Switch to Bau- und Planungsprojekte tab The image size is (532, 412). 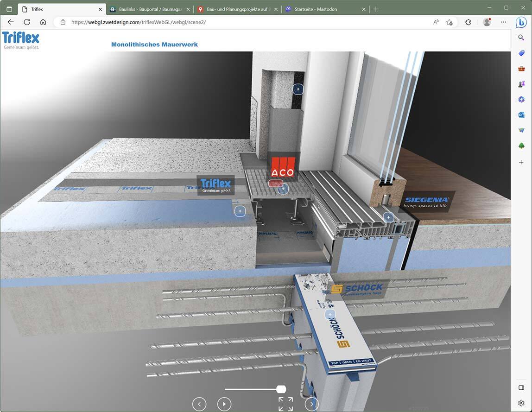237,9
